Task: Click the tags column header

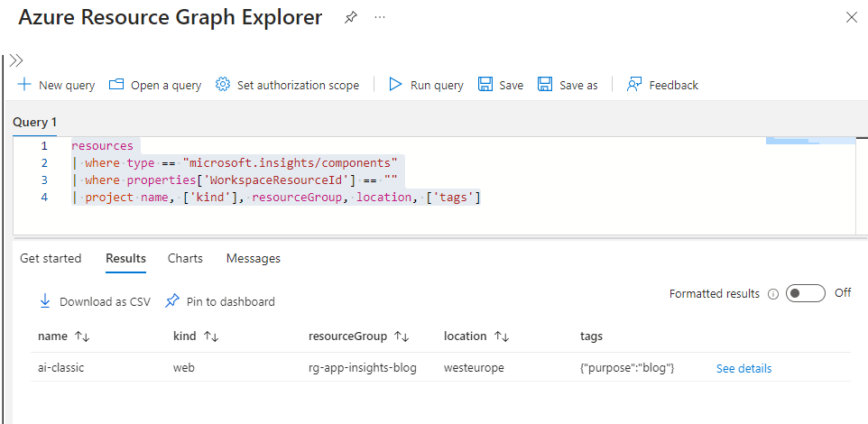Action: pos(591,336)
